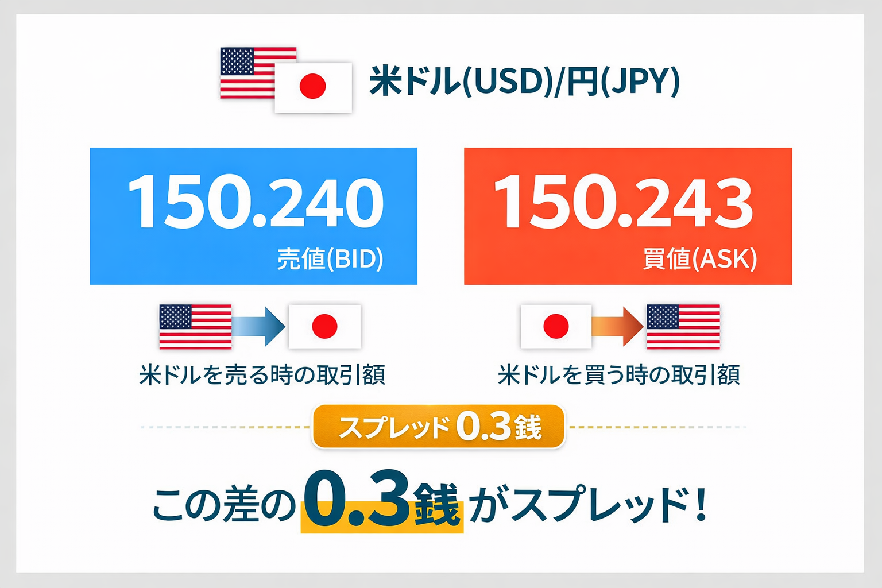
Task: Click the この差の text at the bottom
Action: (223, 505)
